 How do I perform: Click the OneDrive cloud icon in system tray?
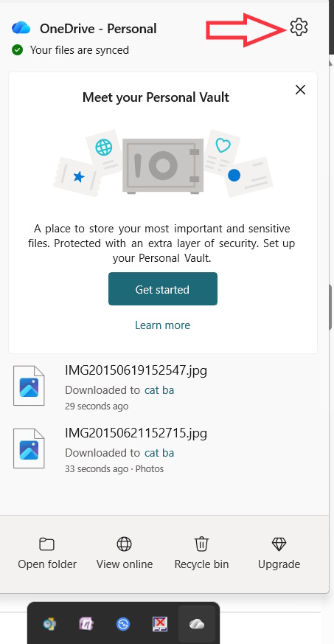(x=197, y=624)
